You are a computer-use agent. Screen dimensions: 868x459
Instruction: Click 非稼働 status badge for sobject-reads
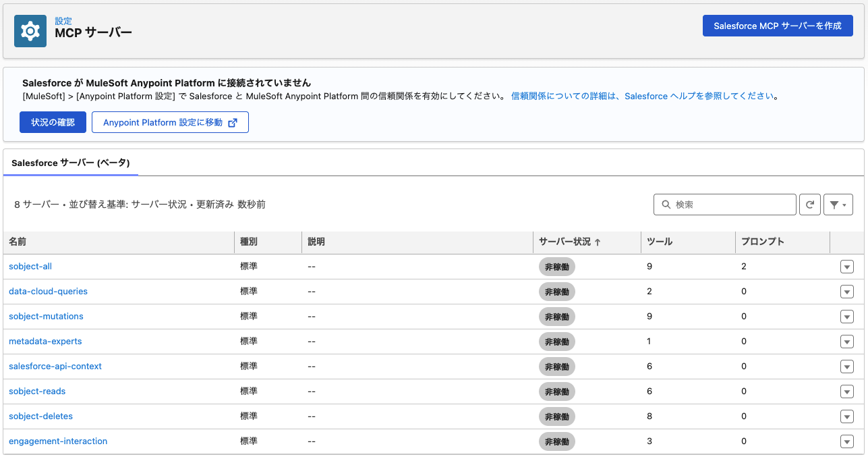coord(557,391)
